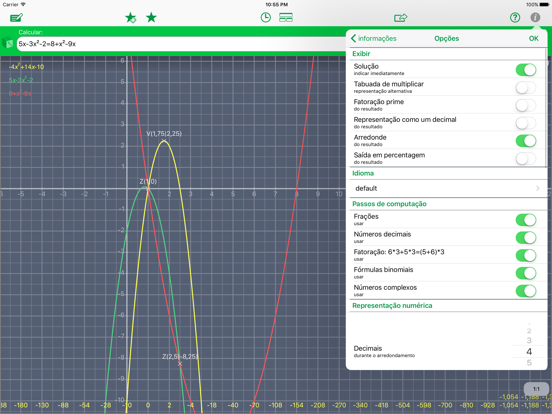Tap Representação numérica section header
The height and width of the screenshot is (414, 552).
pyautogui.click(x=392, y=306)
